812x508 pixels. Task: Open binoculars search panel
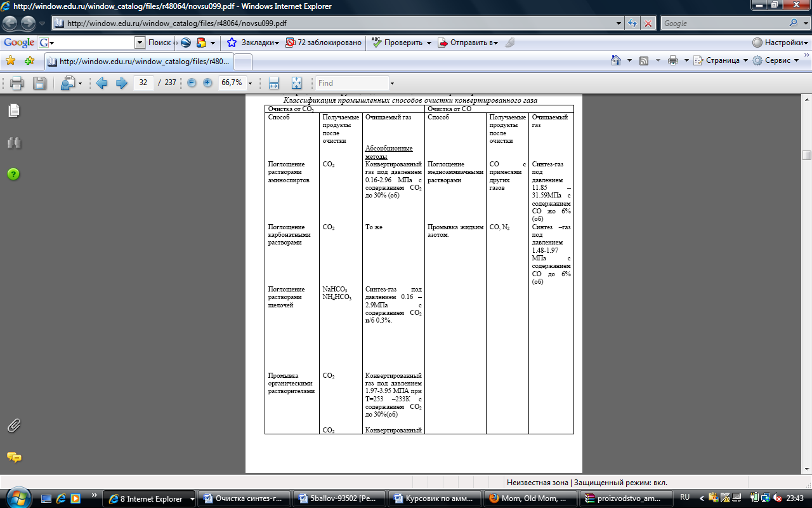14,143
